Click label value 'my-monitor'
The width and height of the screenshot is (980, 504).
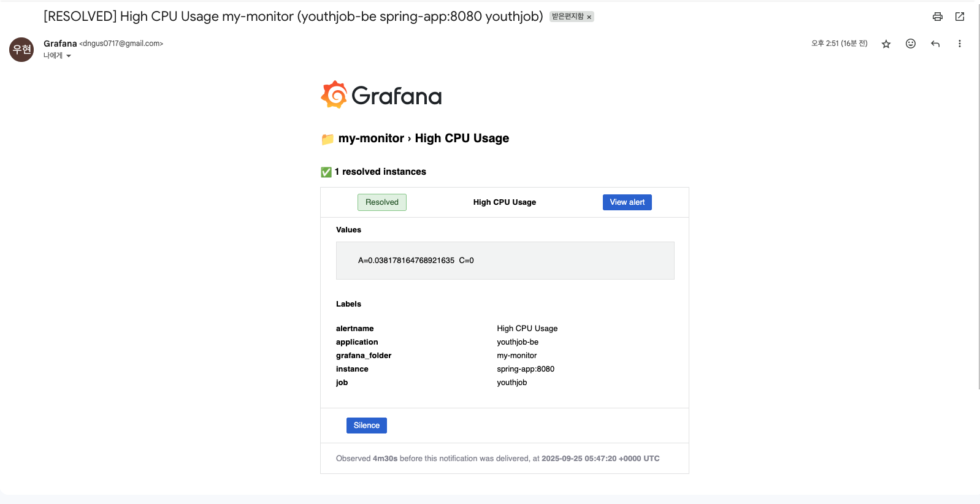516,356
